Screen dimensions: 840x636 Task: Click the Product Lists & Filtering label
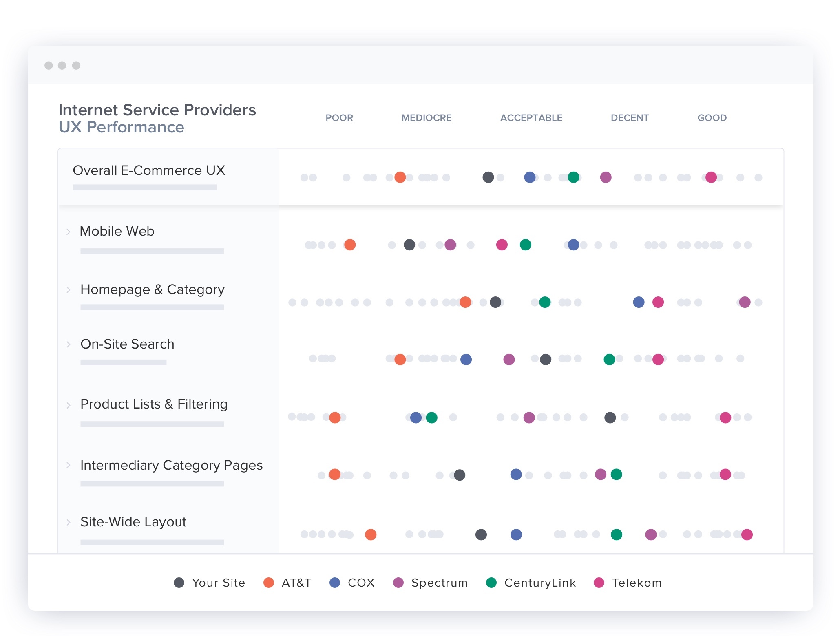point(154,404)
